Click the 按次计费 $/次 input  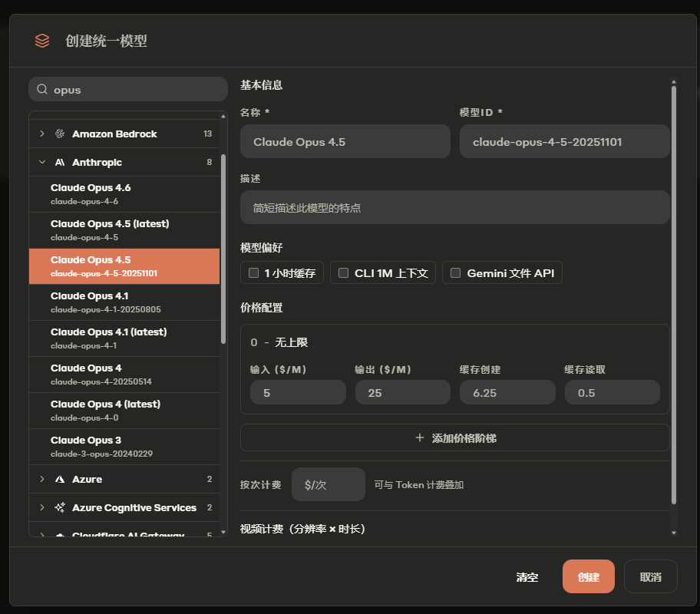329,484
